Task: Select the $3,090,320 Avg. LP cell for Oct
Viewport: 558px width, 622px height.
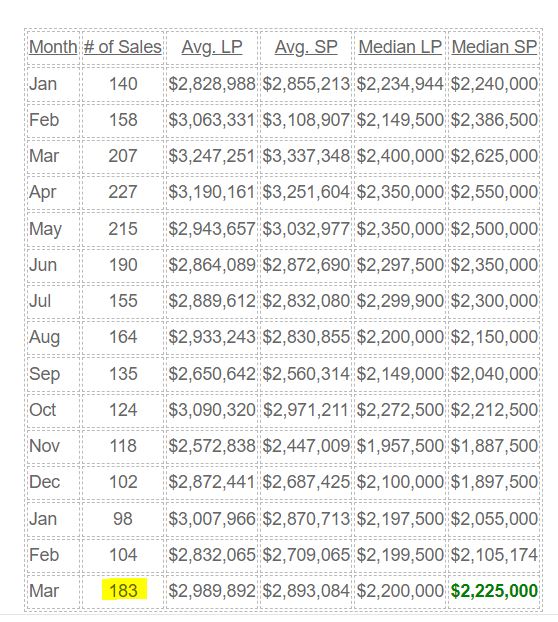Action: click(212, 410)
